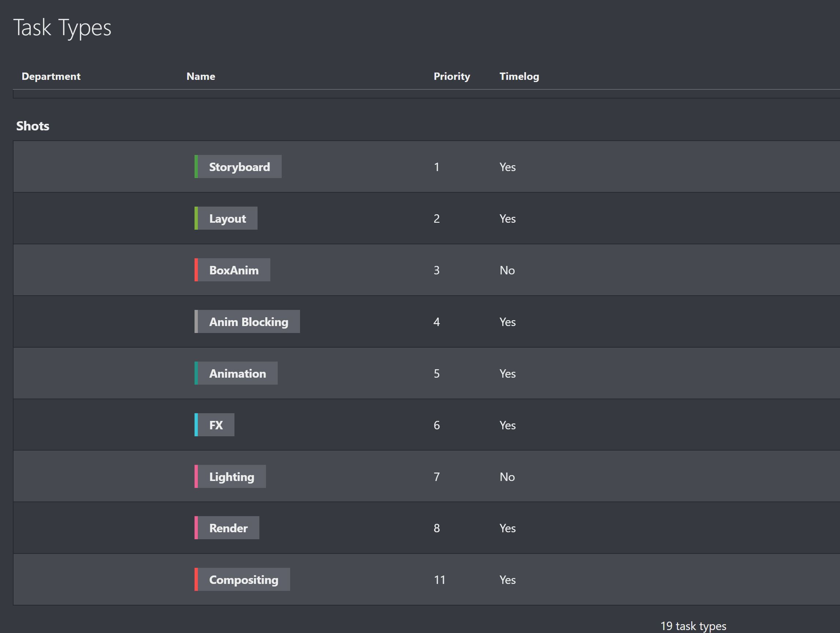
Task: Sort by the Priority column header
Action: coord(452,76)
